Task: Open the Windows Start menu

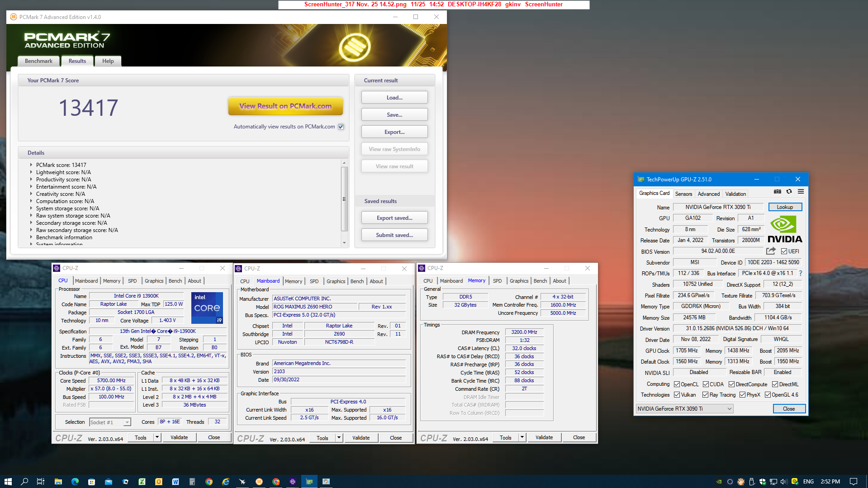Action: coord(8,481)
